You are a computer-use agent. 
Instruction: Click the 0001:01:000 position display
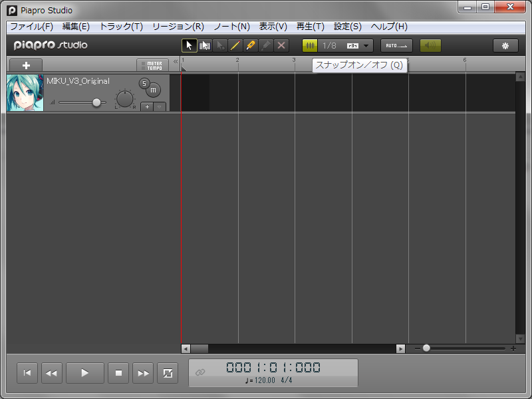pyautogui.click(x=273, y=368)
